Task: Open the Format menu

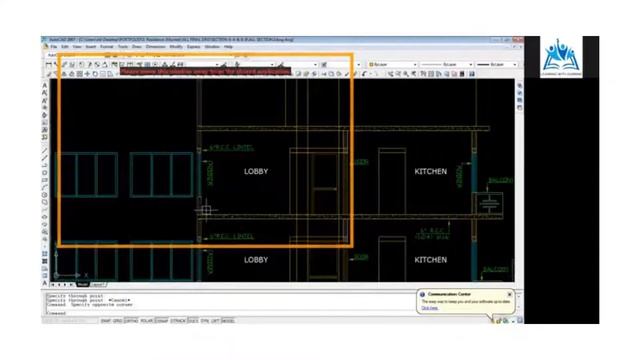Action: [107, 47]
